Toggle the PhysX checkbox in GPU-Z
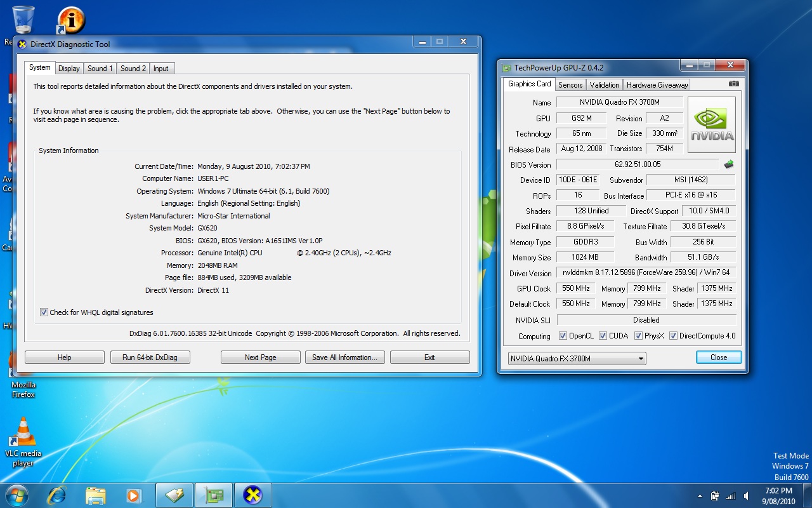This screenshot has height=508, width=812. click(638, 336)
